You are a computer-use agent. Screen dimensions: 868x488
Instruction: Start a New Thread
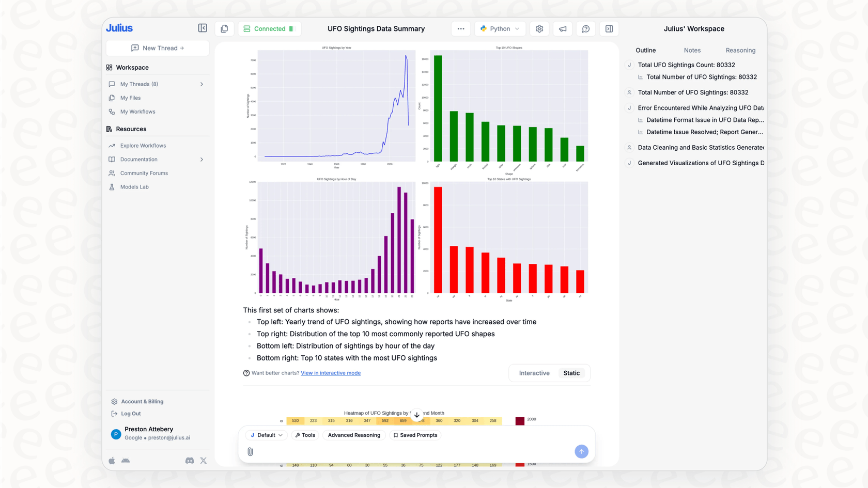(158, 48)
